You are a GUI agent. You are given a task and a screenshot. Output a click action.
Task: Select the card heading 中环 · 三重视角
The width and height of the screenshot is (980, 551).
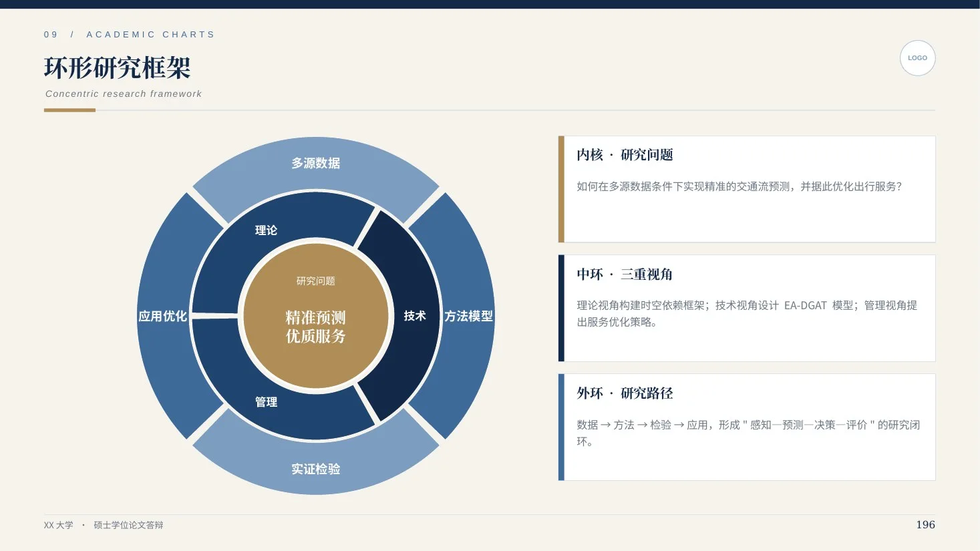pos(625,274)
